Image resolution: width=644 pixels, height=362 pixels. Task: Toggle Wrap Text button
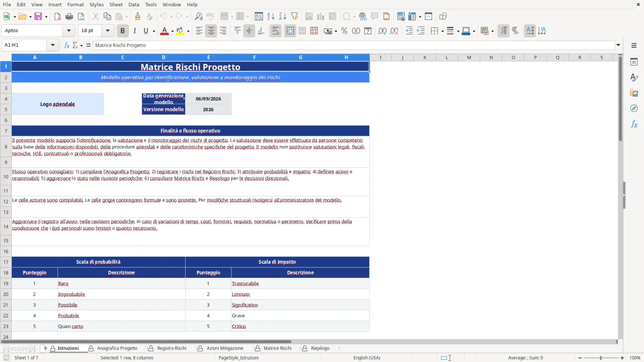276,31
